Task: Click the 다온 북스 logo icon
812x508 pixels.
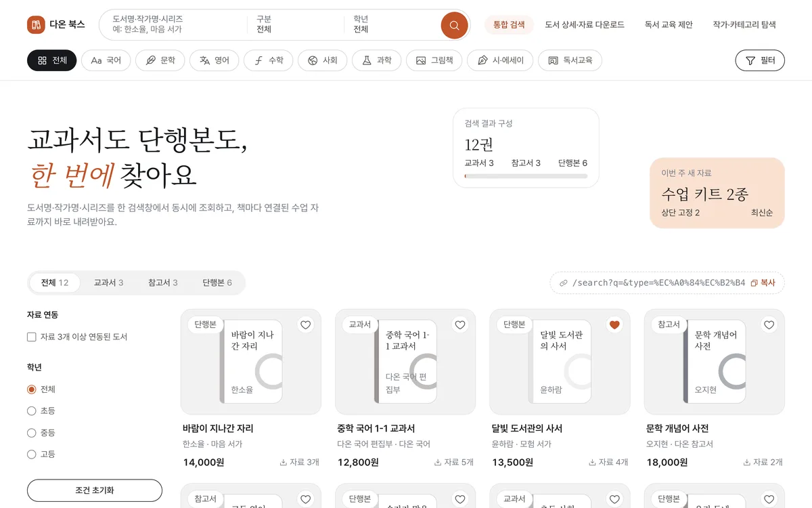Action: pyautogui.click(x=36, y=25)
